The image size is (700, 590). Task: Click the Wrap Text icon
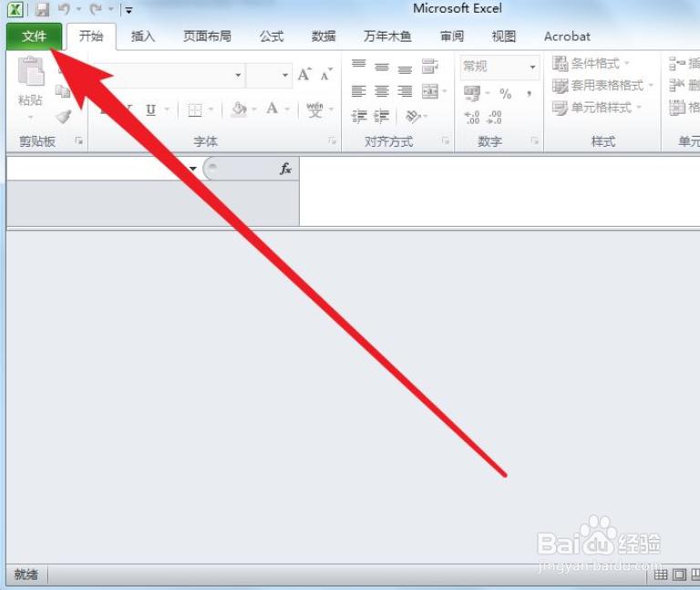coord(430,66)
